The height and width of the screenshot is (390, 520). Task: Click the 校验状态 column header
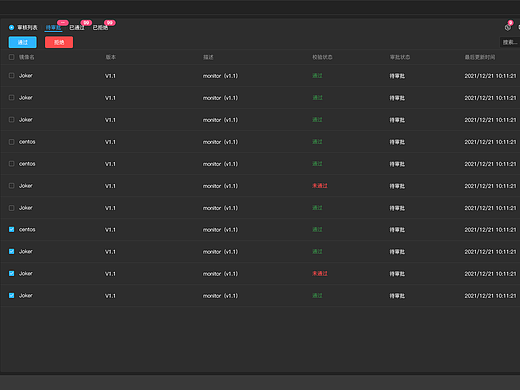pyautogui.click(x=322, y=57)
